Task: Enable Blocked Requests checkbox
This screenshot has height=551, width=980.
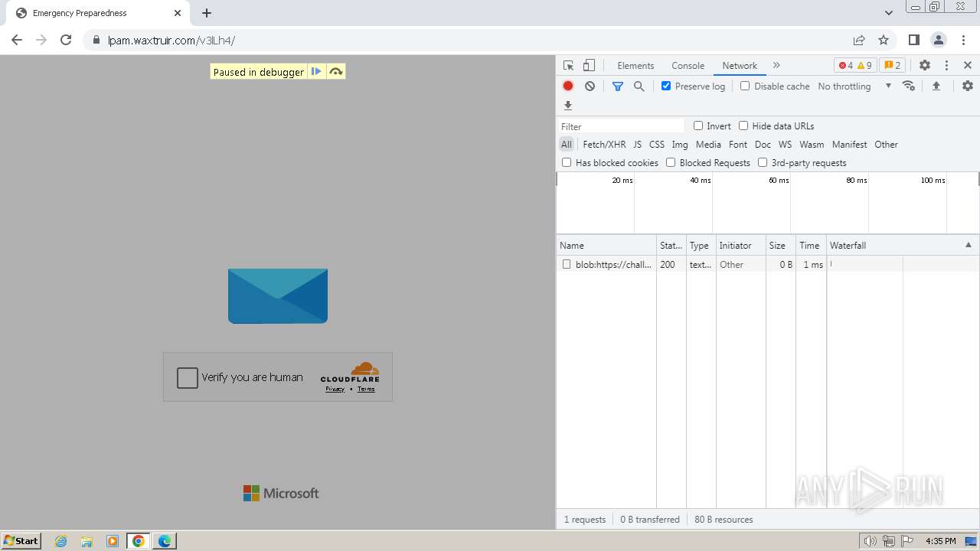Action: (671, 163)
